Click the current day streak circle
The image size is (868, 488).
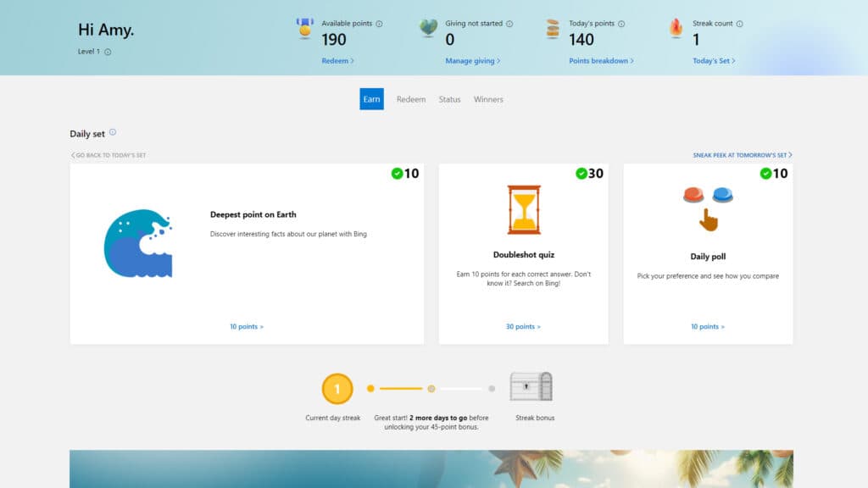click(337, 389)
